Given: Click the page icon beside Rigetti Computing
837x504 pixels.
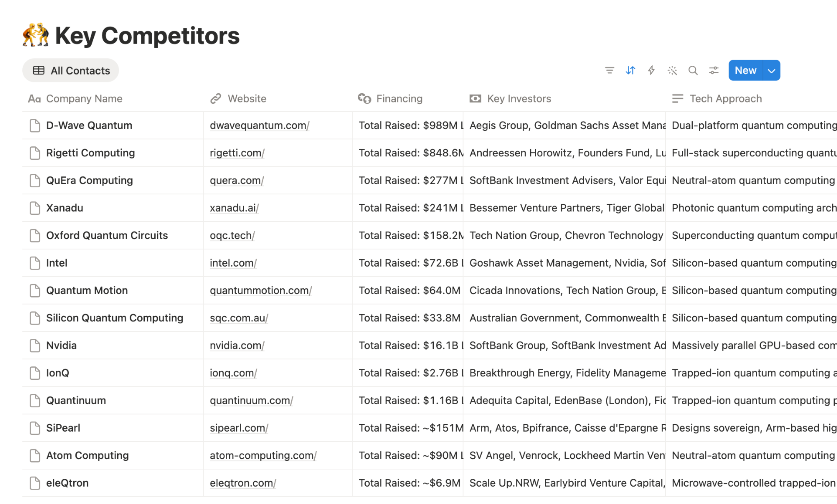Looking at the screenshot, I should (35, 153).
